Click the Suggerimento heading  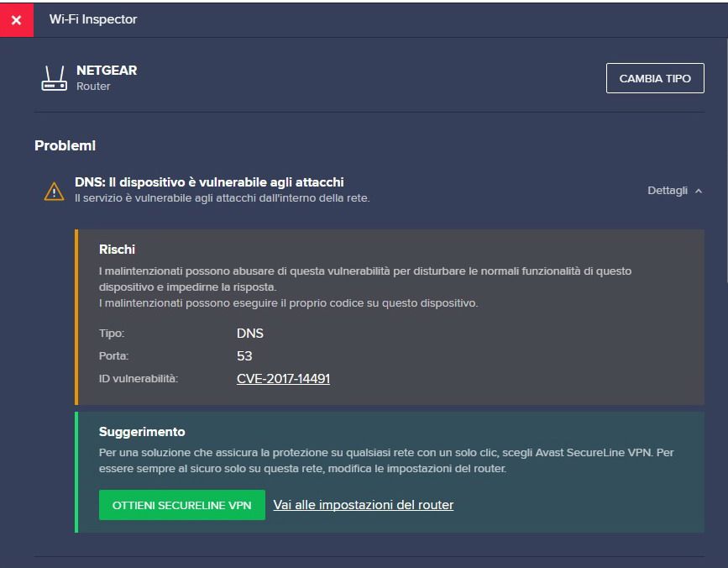pyautogui.click(x=142, y=432)
